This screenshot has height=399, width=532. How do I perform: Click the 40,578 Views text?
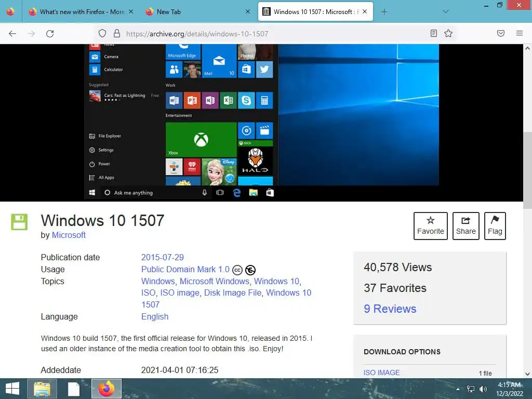397,268
